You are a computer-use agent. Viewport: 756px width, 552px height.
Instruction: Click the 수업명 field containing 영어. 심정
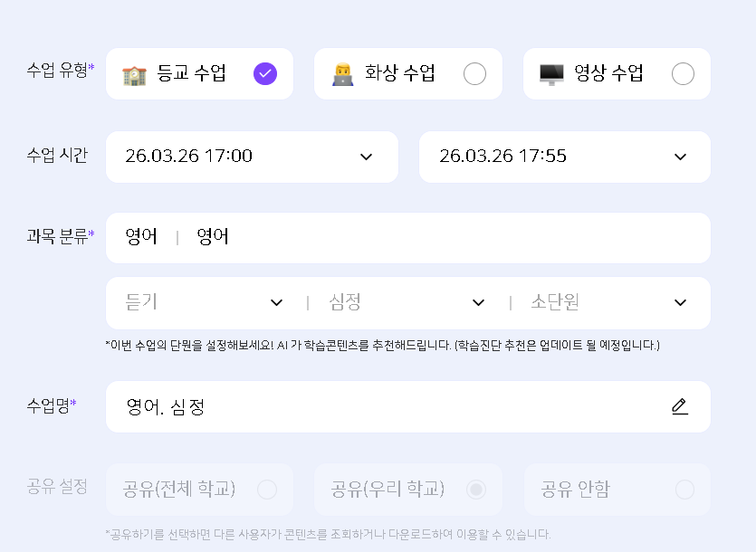389,406
